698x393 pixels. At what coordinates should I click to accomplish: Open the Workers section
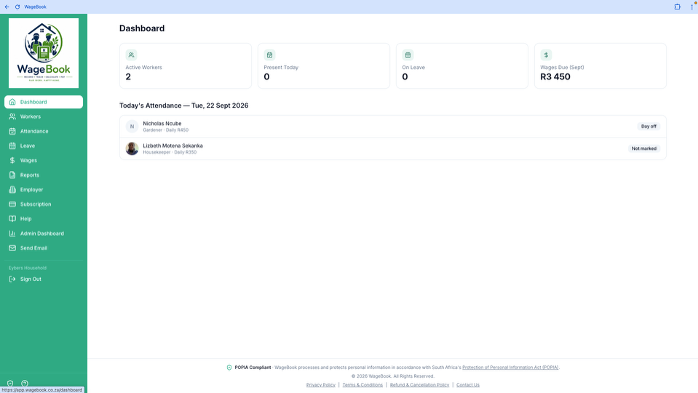44,117
